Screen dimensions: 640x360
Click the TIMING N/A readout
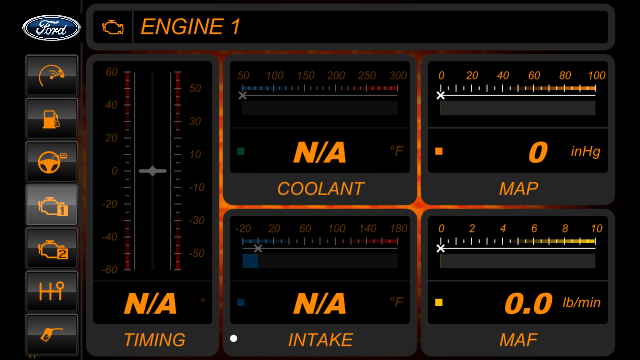(x=151, y=304)
